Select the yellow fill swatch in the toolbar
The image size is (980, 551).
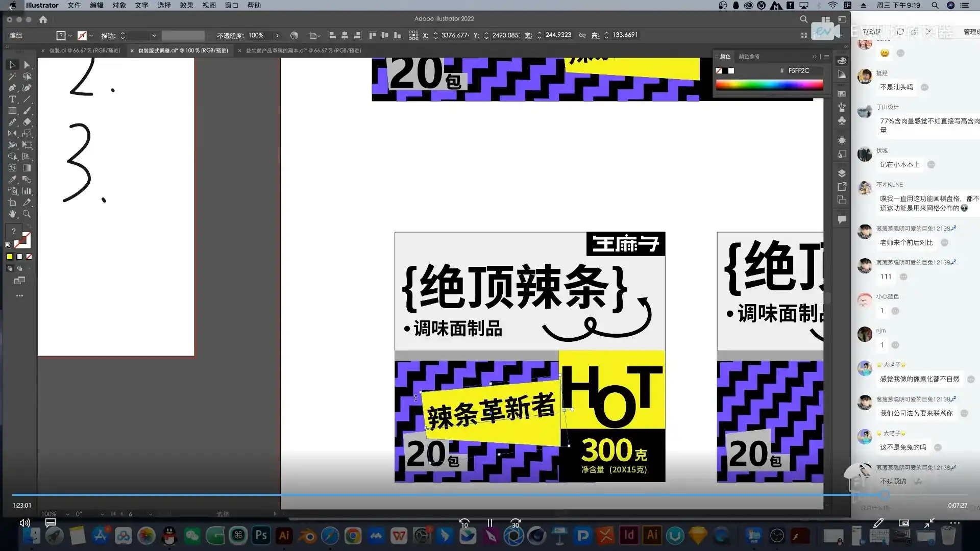click(9, 257)
